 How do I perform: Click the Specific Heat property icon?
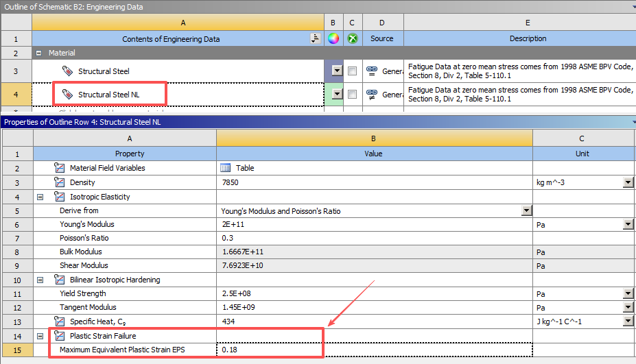pyautogui.click(x=59, y=321)
